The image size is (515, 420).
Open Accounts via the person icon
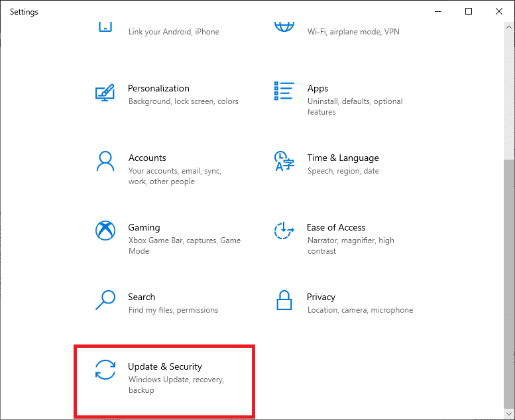pyautogui.click(x=105, y=162)
